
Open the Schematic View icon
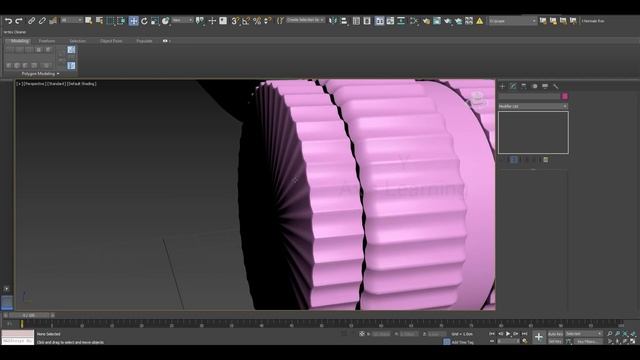(401, 21)
